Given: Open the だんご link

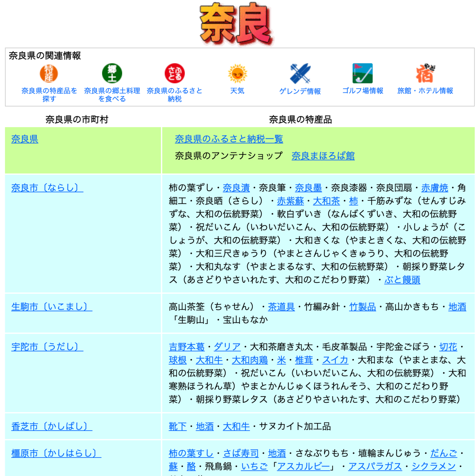Looking at the screenshot, I should tap(444, 453).
